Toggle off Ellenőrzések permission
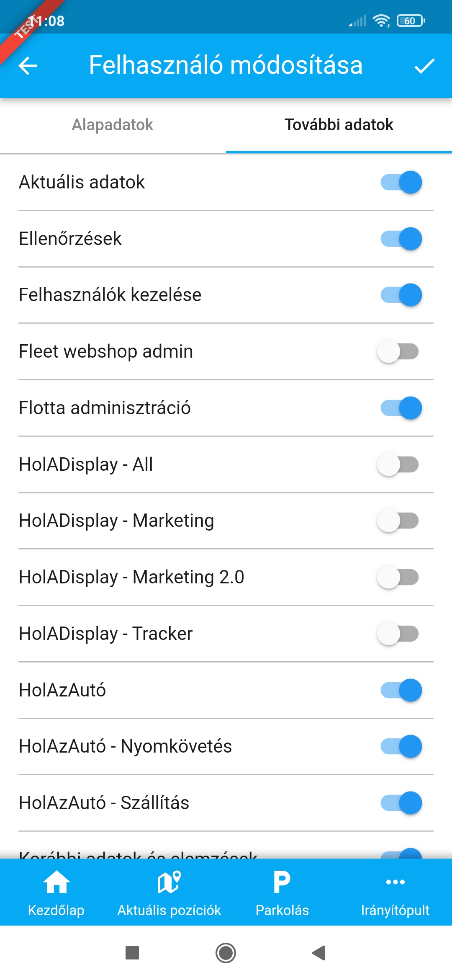 [401, 239]
